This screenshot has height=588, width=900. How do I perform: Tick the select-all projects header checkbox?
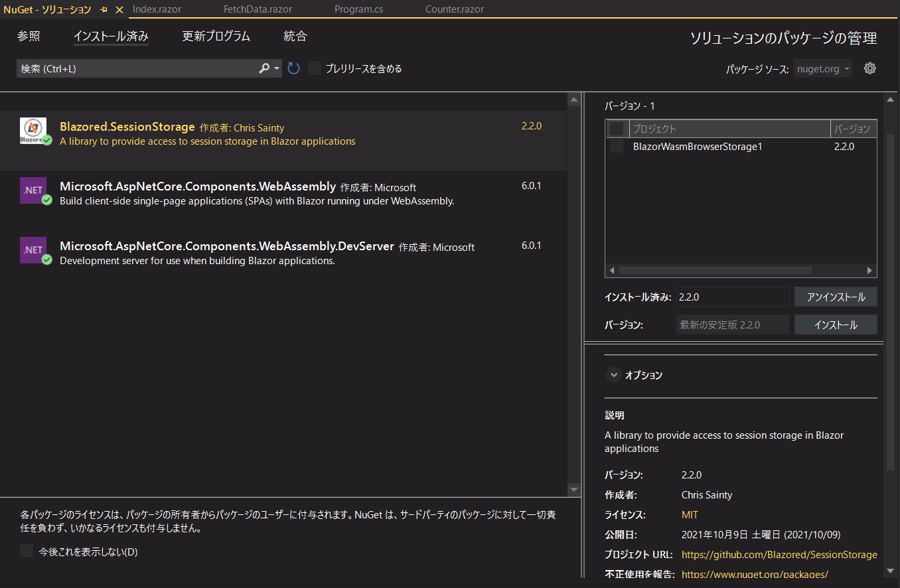617,129
